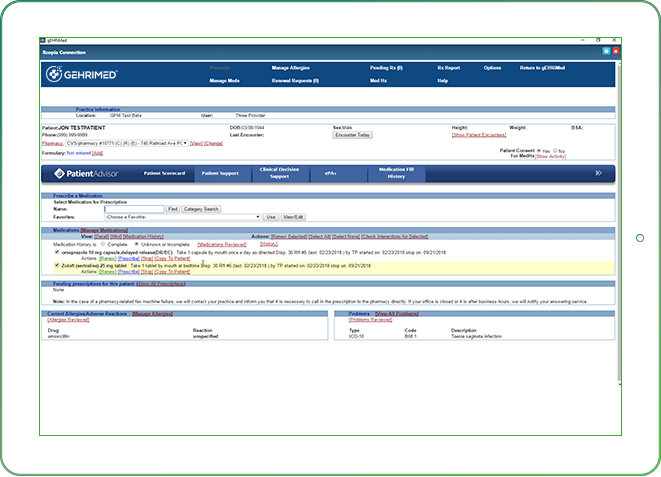Screen dimensions: 661x477
Task: Select Complete medication history radio
Action: [103, 244]
